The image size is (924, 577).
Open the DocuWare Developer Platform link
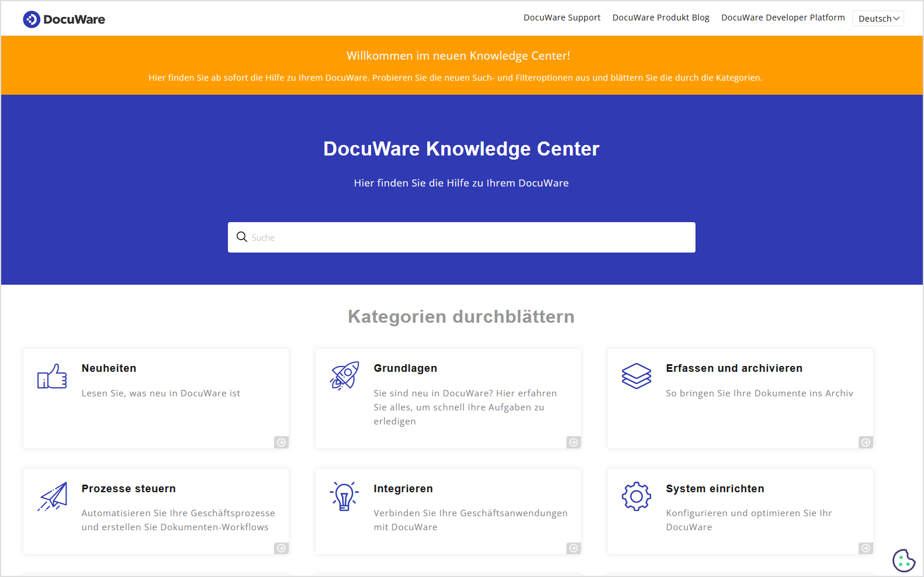pyautogui.click(x=783, y=18)
